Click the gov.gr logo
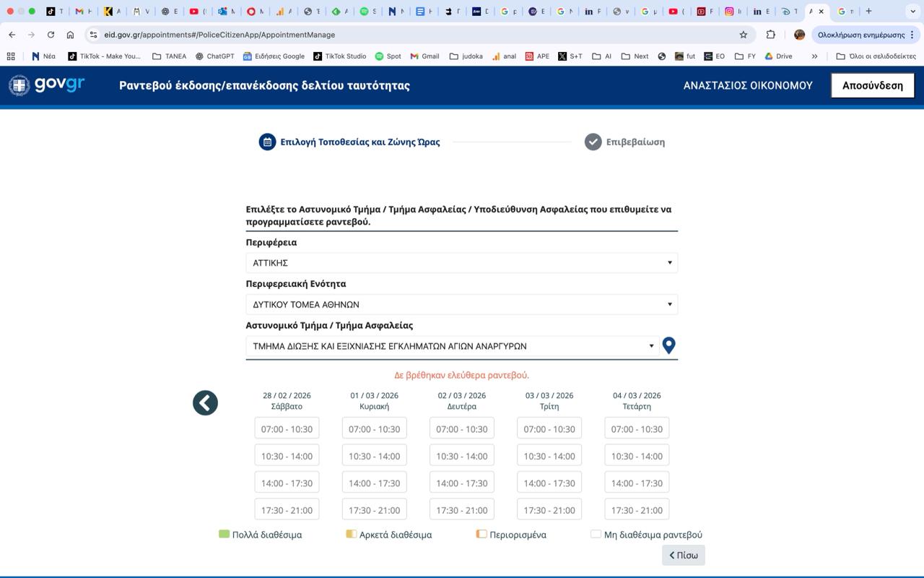 click(x=47, y=85)
